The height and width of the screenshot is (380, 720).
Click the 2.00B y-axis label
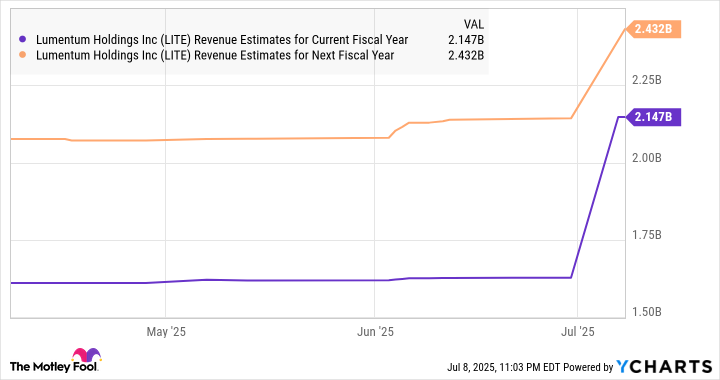coord(647,158)
